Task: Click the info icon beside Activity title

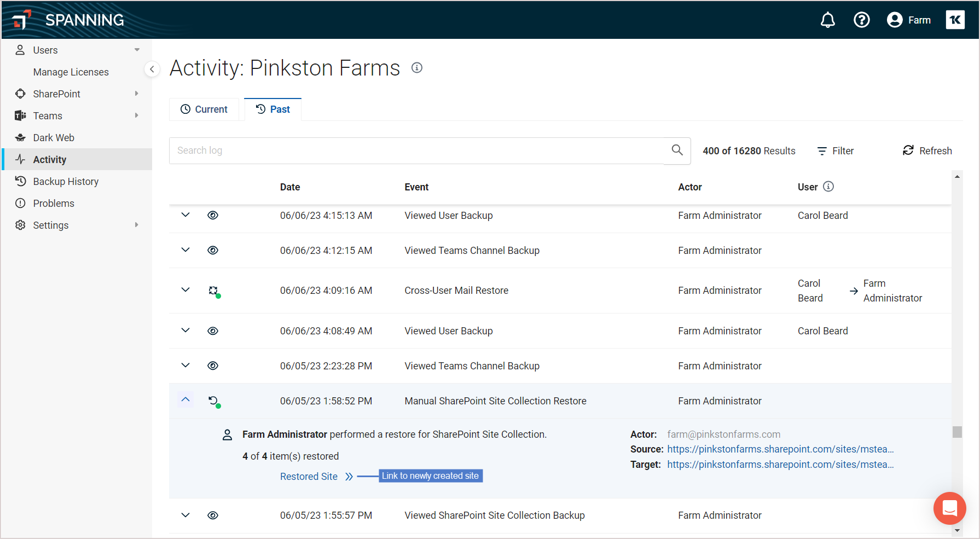Action: 417,68
